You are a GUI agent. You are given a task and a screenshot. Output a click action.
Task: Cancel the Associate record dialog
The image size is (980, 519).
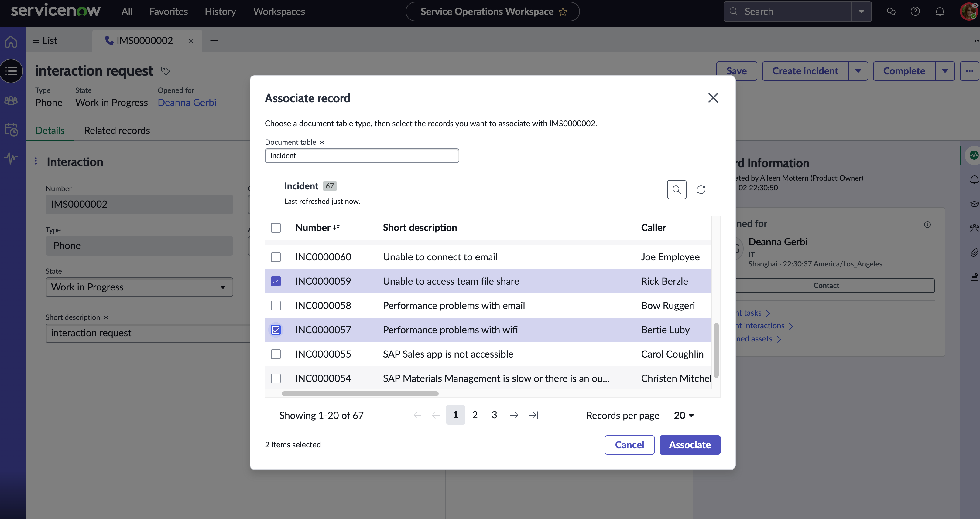tap(630, 445)
